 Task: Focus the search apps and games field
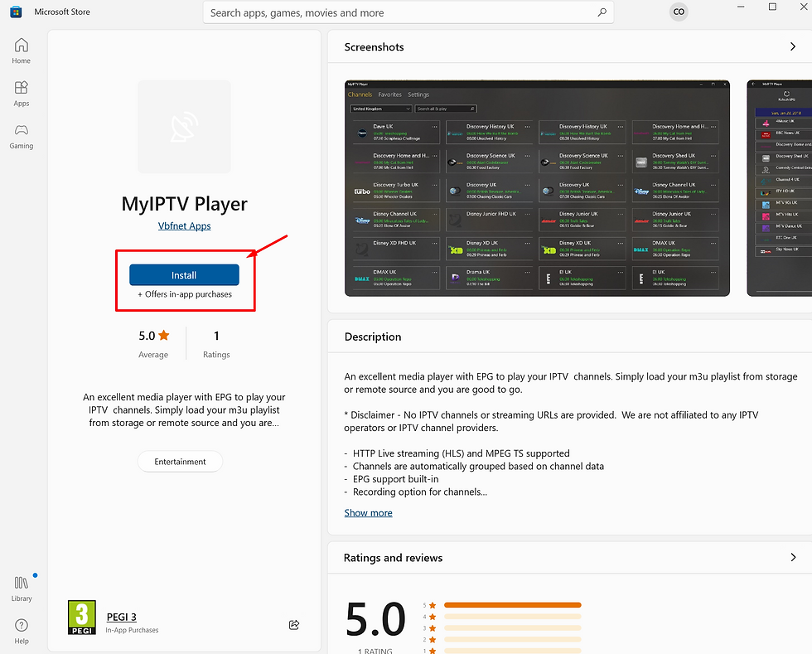[x=408, y=12]
